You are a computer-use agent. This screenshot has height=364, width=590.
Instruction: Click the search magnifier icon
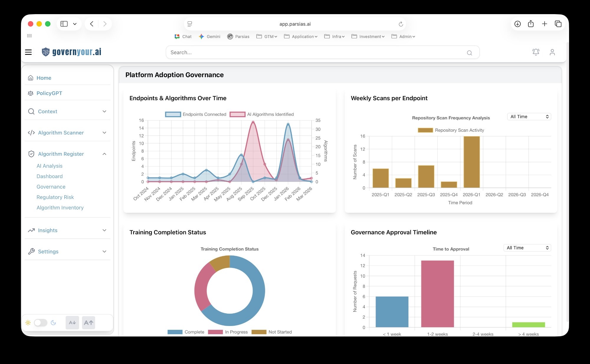tap(469, 53)
